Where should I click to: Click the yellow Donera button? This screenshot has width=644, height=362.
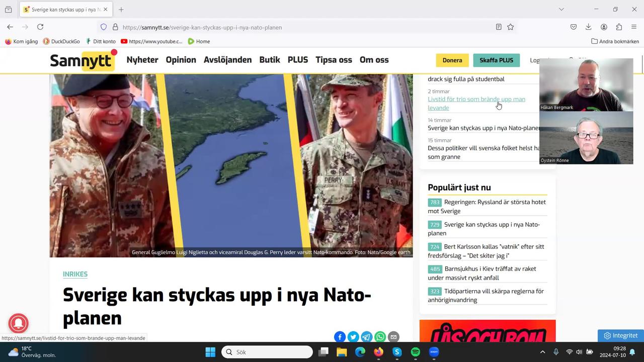pyautogui.click(x=452, y=60)
